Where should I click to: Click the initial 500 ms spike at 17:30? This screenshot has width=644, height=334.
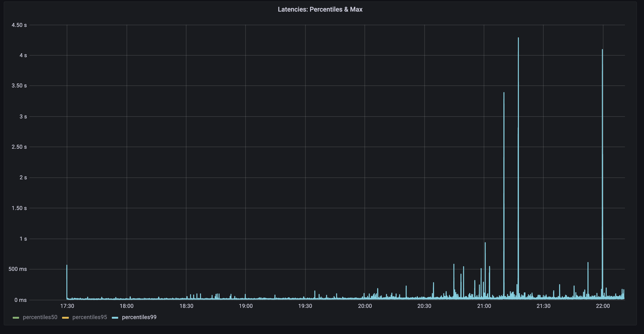pos(67,282)
